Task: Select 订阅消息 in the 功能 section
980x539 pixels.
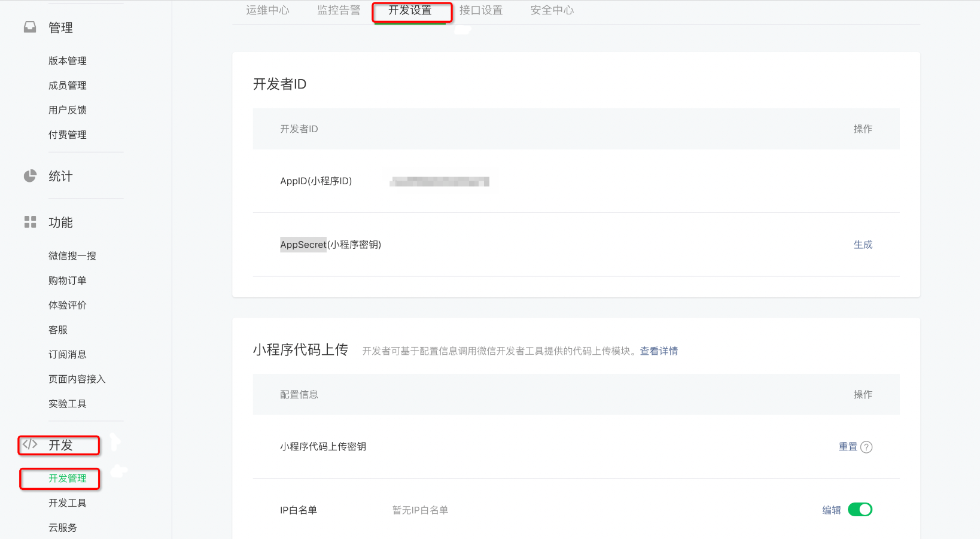Action: click(68, 355)
